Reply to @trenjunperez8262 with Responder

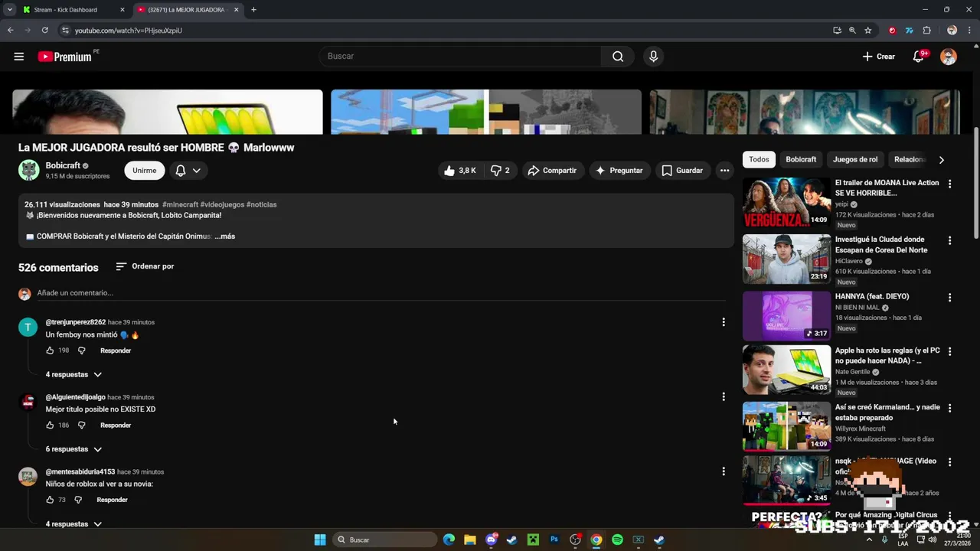click(x=116, y=350)
